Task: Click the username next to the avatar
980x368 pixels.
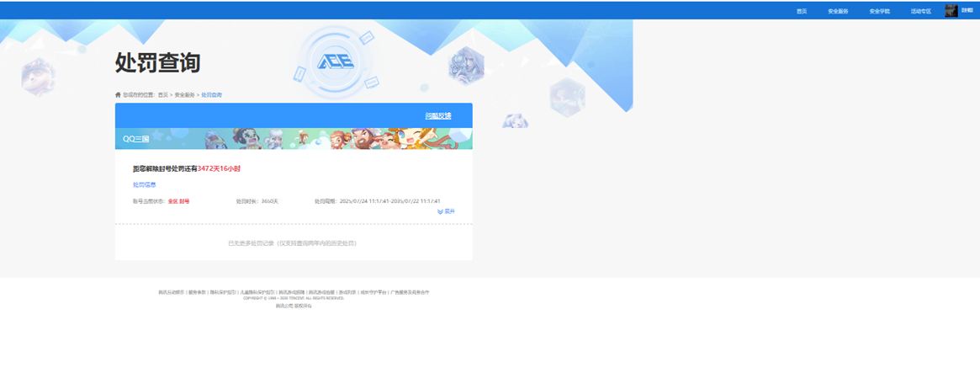Action: (967, 11)
